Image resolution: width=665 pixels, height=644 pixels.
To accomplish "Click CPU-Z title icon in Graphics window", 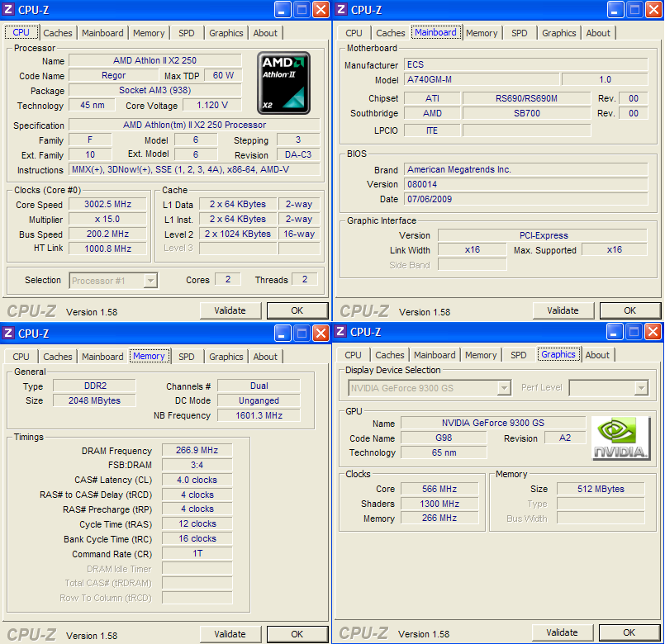I will 340,331.
